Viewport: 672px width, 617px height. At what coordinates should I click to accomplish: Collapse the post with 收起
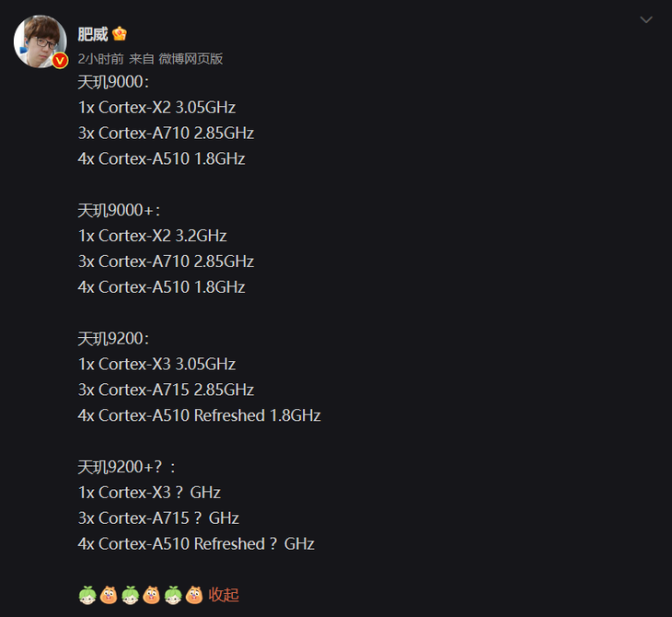[224, 595]
